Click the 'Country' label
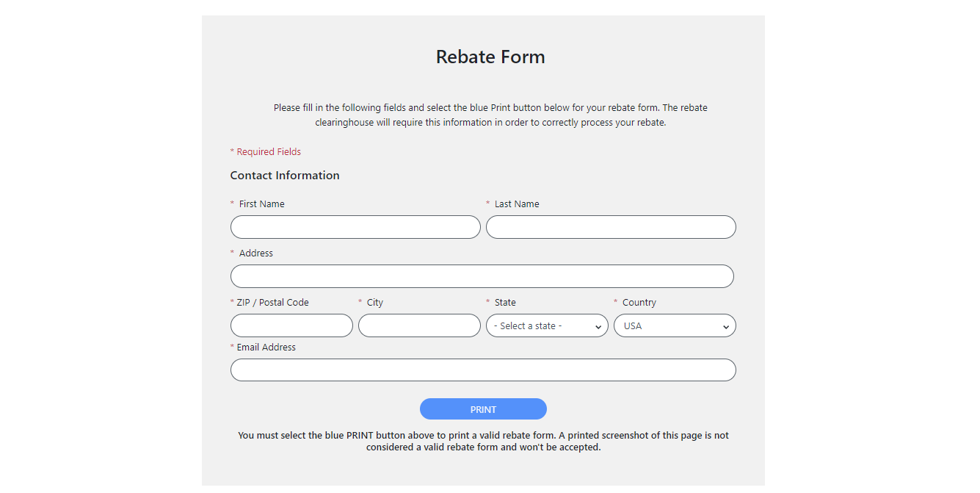The width and height of the screenshot is (980, 493). pyautogui.click(x=639, y=303)
